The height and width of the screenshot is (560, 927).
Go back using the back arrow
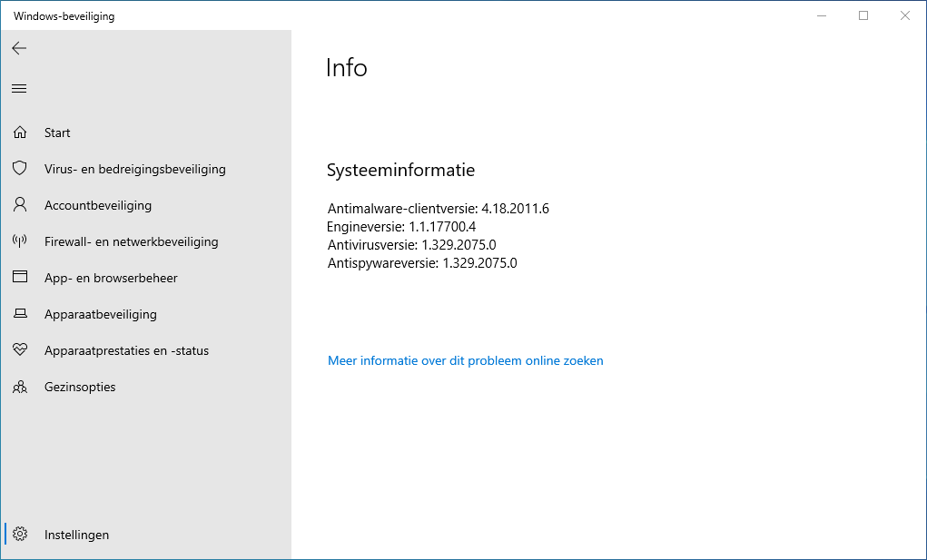[19, 48]
